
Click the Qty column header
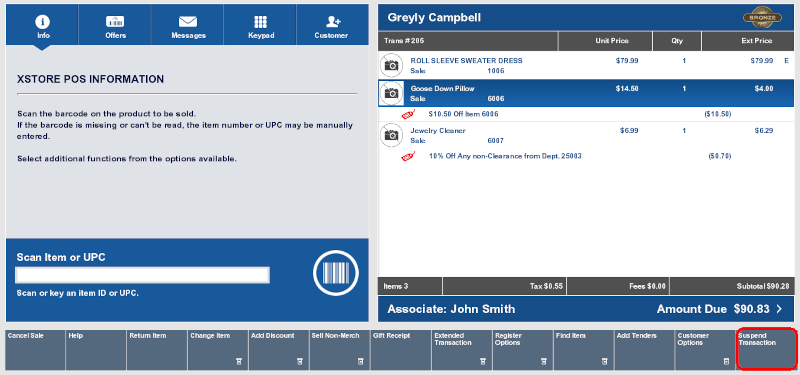[x=677, y=41]
